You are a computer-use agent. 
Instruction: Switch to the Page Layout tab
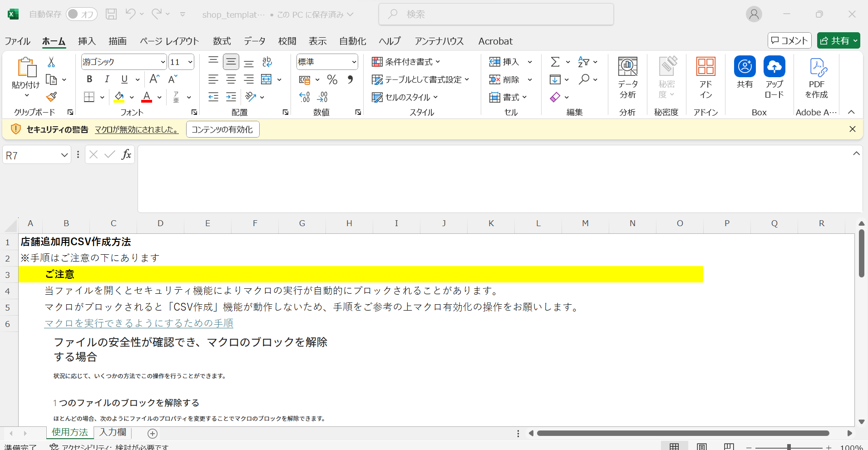click(x=169, y=41)
